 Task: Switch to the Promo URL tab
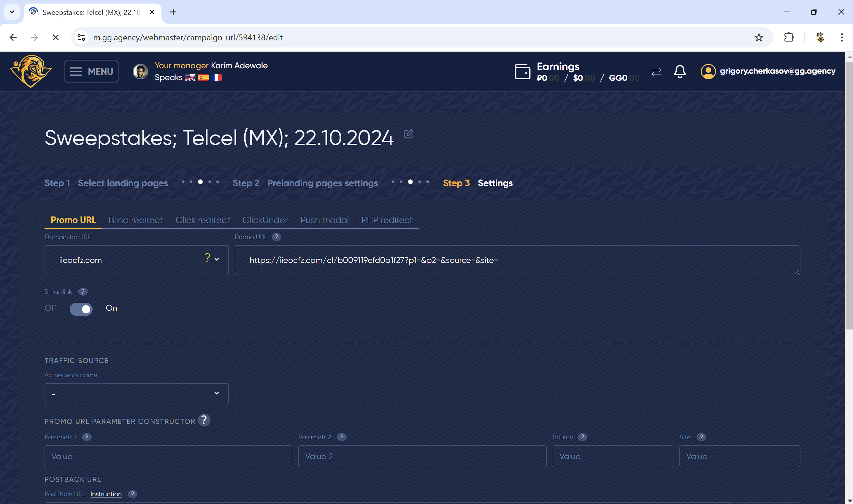[x=73, y=220]
